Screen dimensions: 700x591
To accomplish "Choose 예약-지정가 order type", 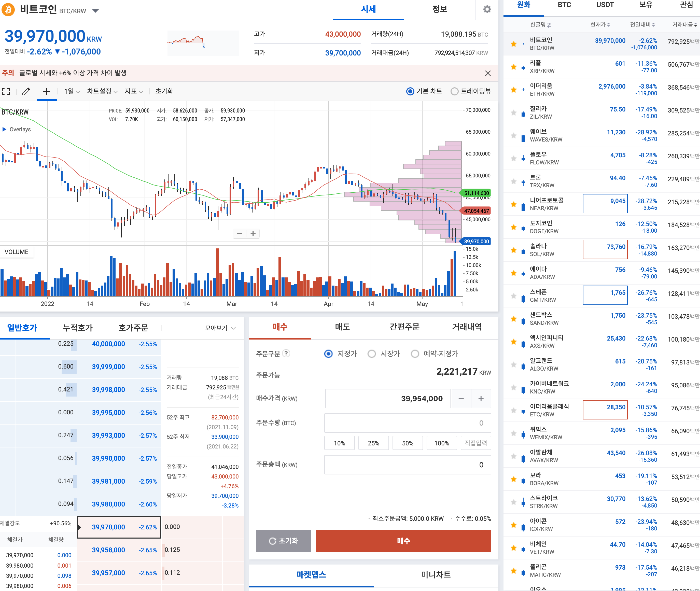I will [x=415, y=354].
